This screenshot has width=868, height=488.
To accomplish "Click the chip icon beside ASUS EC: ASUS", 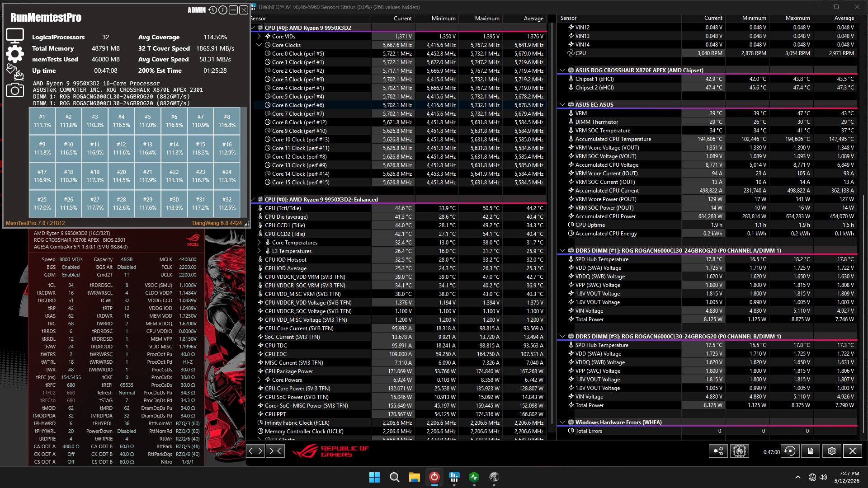I will [x=571, y=104].
